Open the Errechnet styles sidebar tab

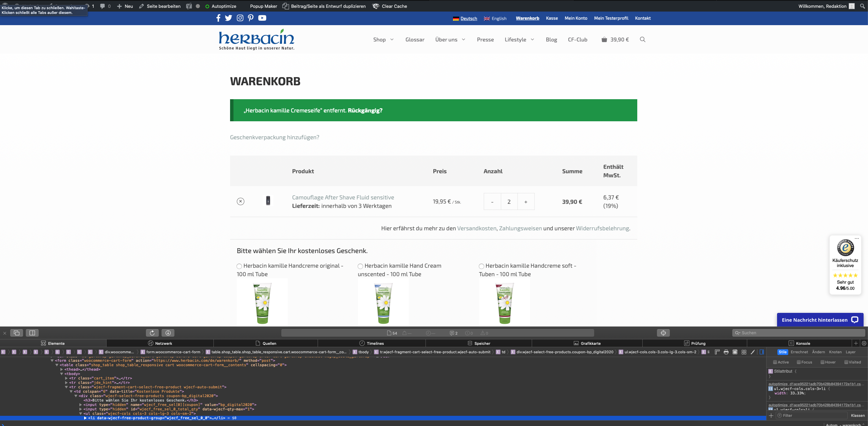799,352
